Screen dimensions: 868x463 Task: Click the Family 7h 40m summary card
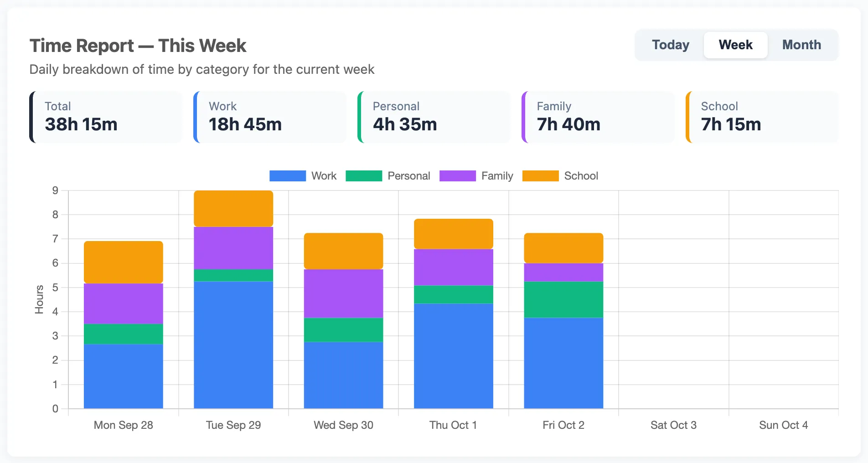pyautogui.click(x=598, y=117)
